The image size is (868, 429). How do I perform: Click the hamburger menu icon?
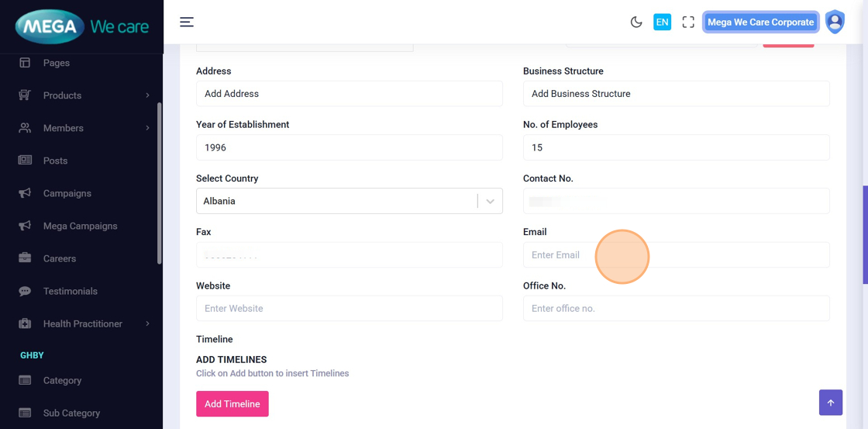tap(187, 22)
